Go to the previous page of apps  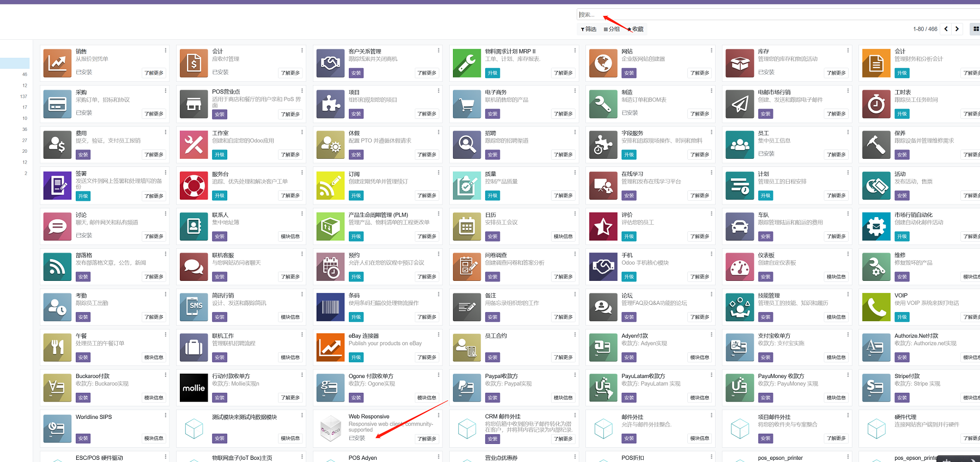coord(946,29)
